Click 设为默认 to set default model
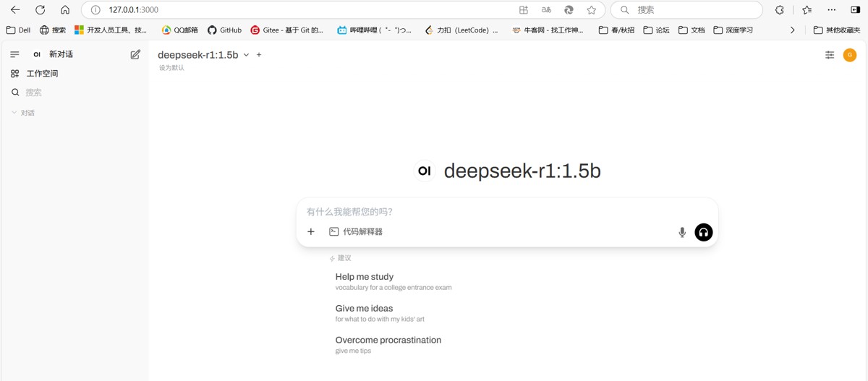868x381 pixels. point(171,68)
